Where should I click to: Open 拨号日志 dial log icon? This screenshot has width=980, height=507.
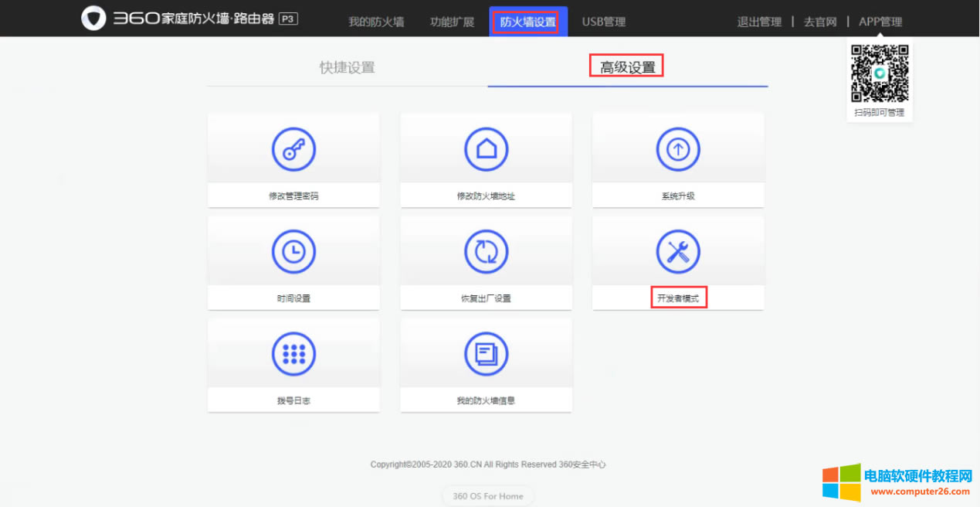click(293, 353)
